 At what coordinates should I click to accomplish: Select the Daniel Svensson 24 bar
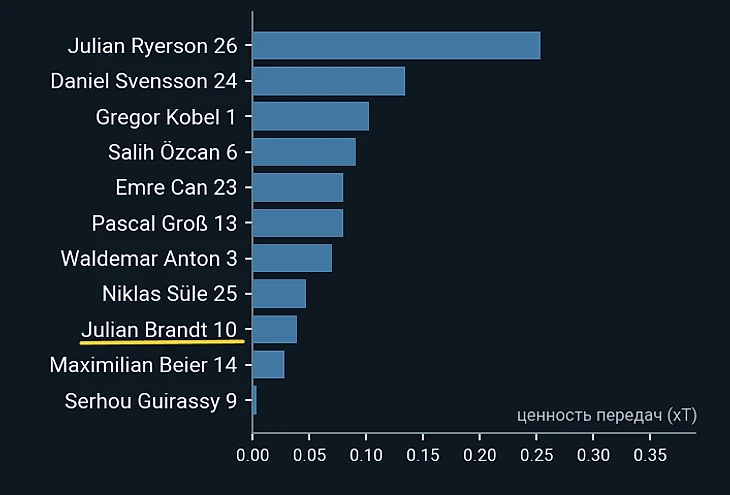click(x=329, y=81)
